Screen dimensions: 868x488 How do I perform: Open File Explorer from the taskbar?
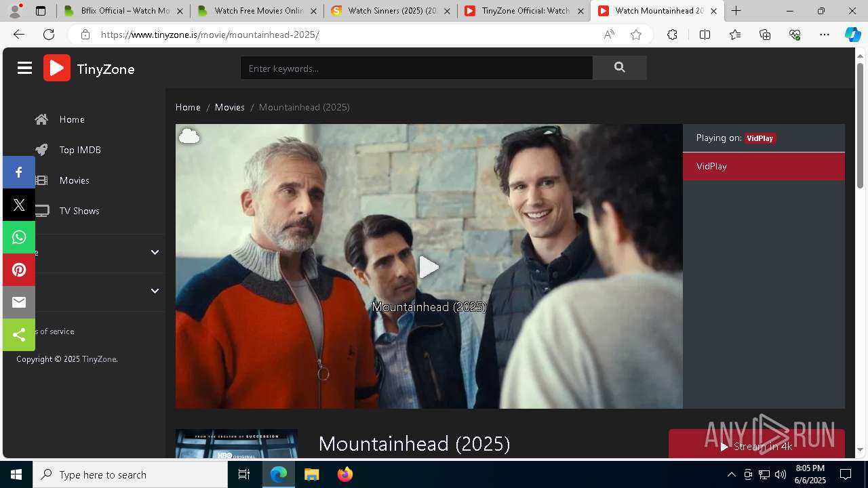pos(311,474)
